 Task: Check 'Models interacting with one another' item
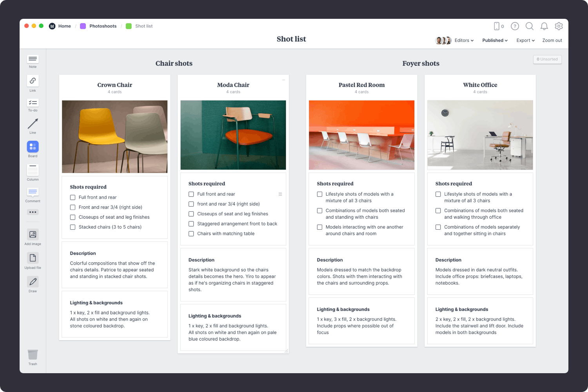[x=319, y=227]
